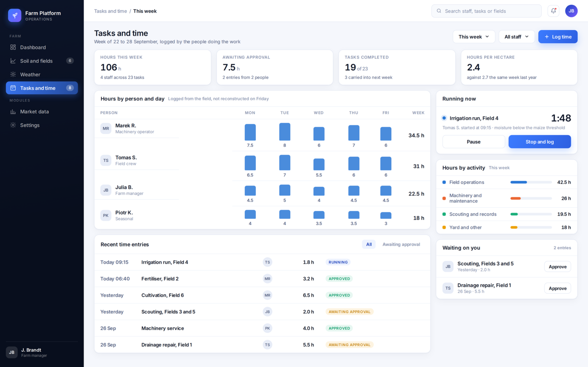The image size is (588, 367).
Task: Click the Soil and fields count badge 6
Action: (x=70, y=61)
